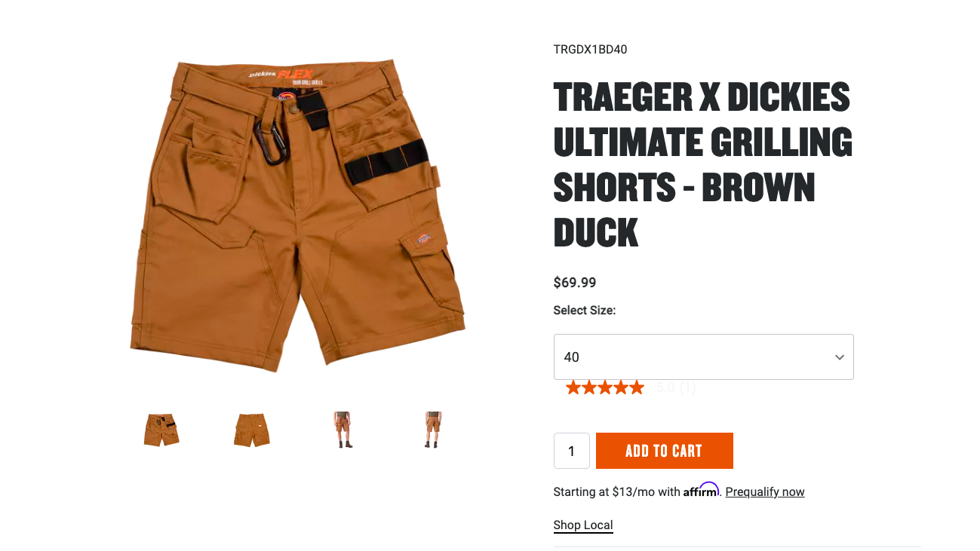
Task: Click the large brown duck shorts image
Action: tap(298, 216)
